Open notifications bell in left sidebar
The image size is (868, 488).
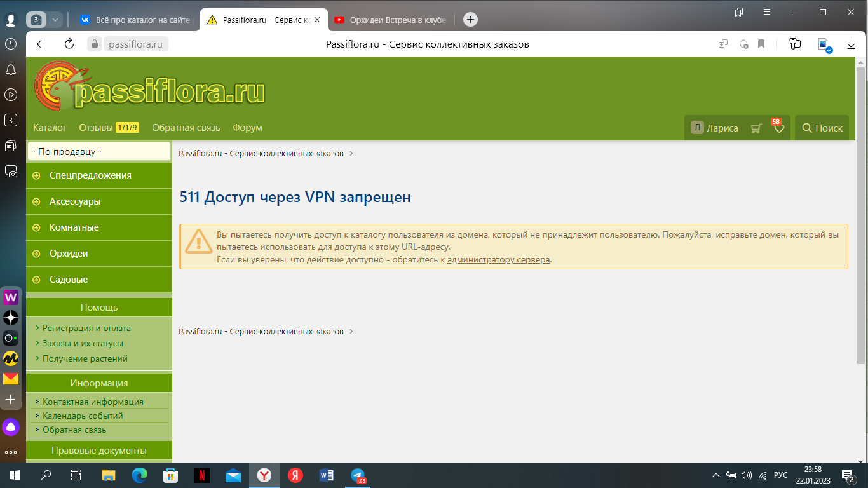[11, 69]
